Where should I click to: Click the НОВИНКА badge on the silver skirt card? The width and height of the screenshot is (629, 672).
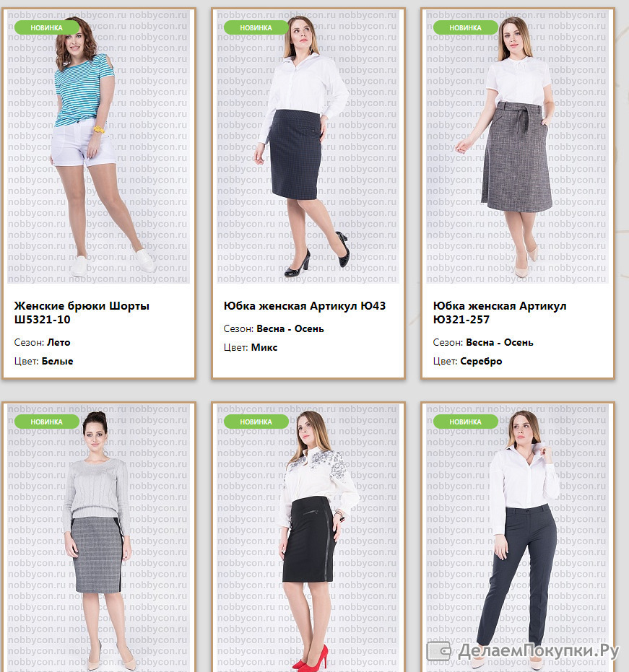(466, 28)
